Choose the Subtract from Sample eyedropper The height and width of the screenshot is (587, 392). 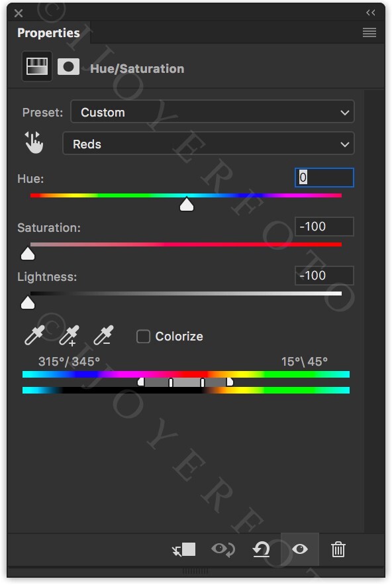[x=103, y=335]
